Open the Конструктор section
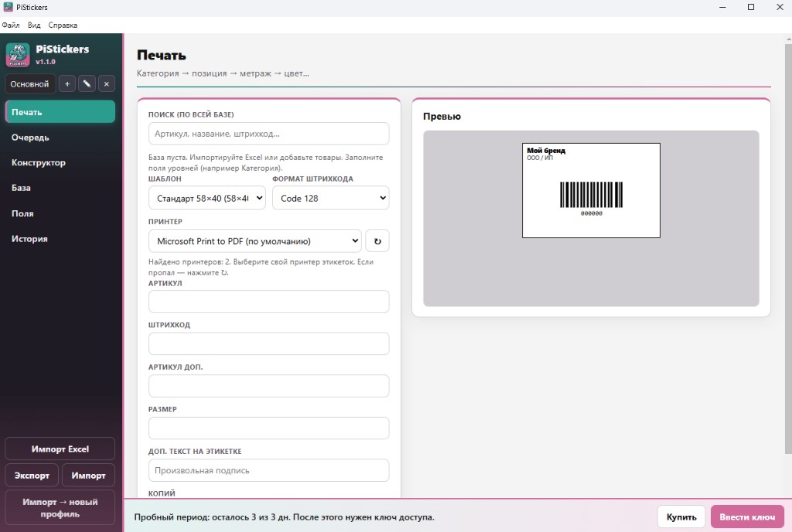 tap(60, 162)
